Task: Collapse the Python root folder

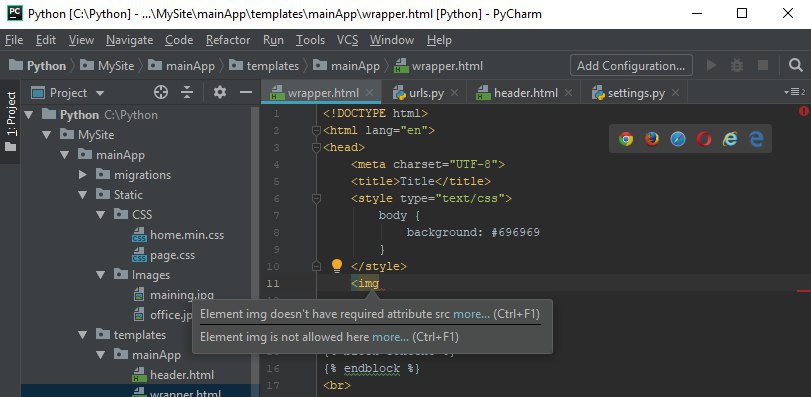Action: (x=29, y=114)
